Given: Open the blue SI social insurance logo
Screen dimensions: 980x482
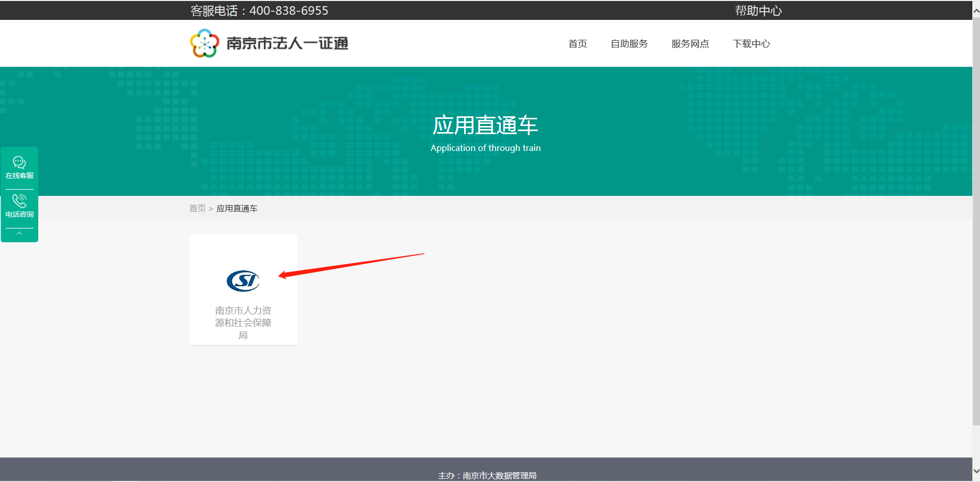Looking at the screenshot, I should tap(243, 281).
